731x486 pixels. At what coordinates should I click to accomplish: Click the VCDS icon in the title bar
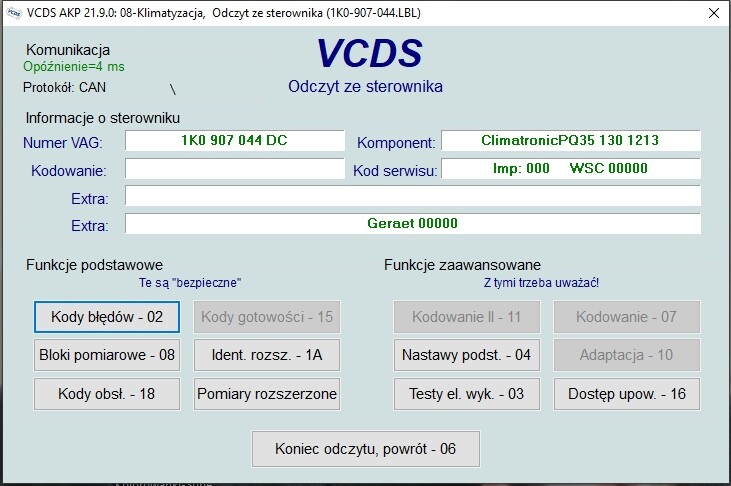(x=14, y=13)
